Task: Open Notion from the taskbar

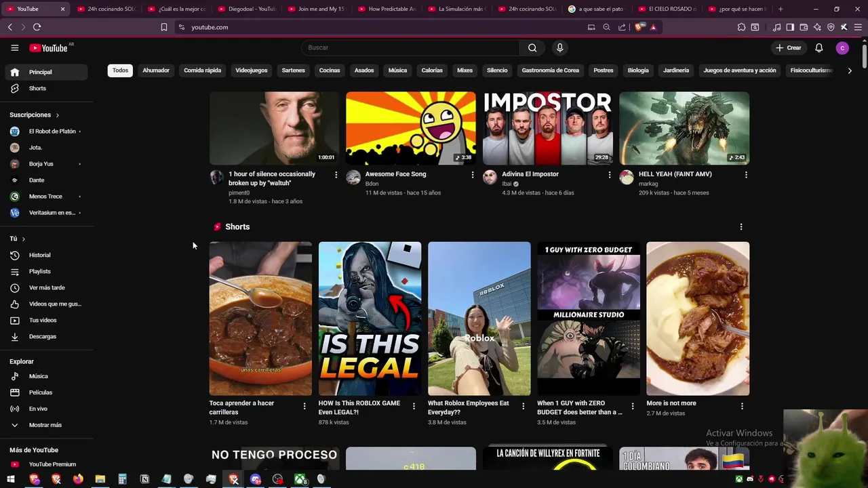Action: (x=144, y=479)
